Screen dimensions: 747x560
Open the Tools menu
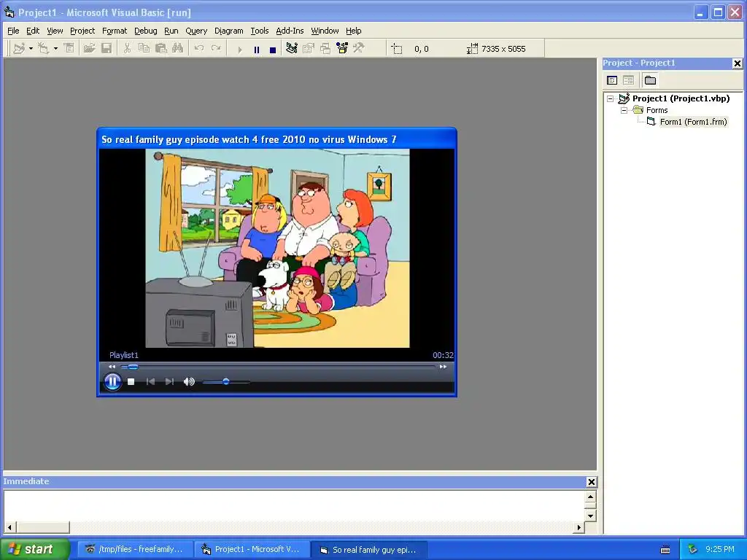pyautogui.click(x=260, y=31)
